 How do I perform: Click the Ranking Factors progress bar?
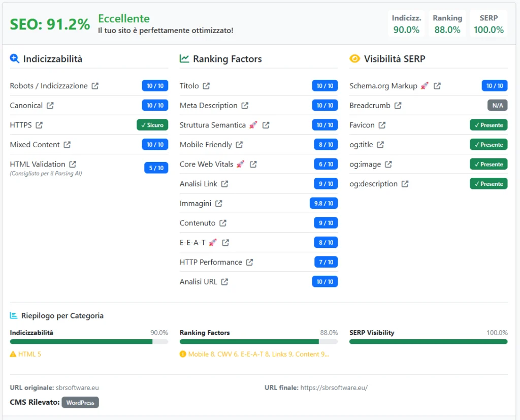tap(258, 342)
